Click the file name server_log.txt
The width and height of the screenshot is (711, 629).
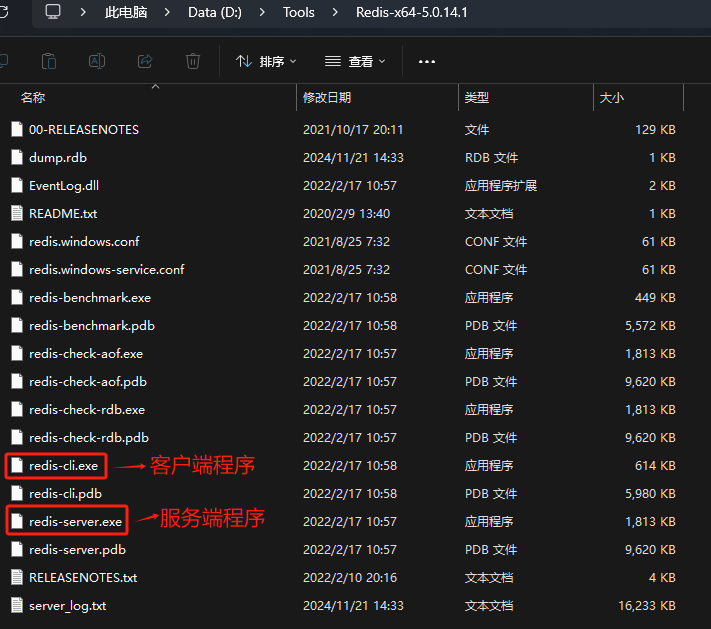[68, 606]
